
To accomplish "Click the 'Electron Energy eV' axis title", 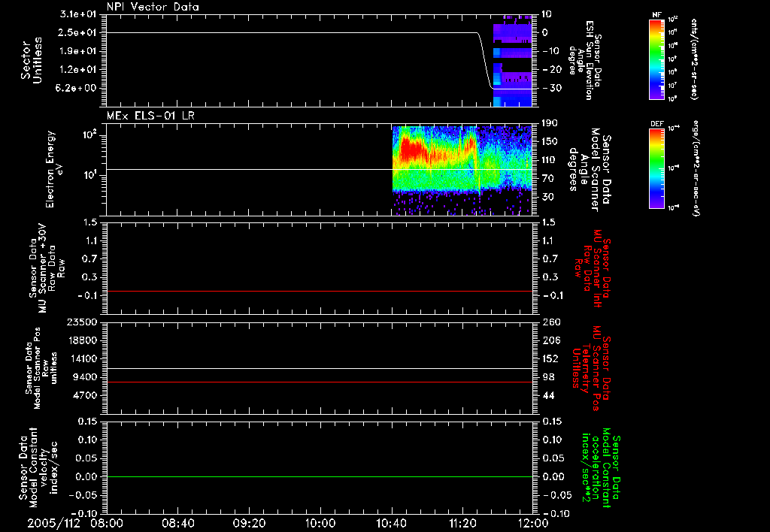I will click(x=55, y=169).
